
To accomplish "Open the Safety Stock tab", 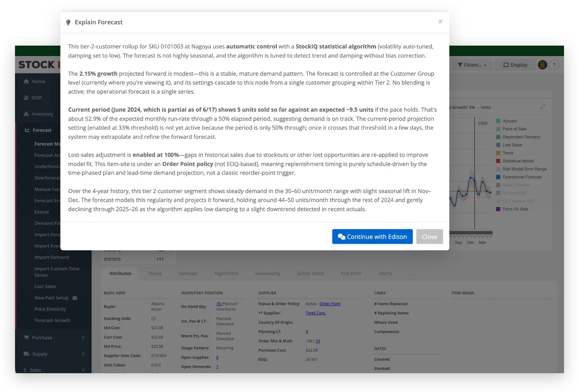I will [x=310, y=274].
